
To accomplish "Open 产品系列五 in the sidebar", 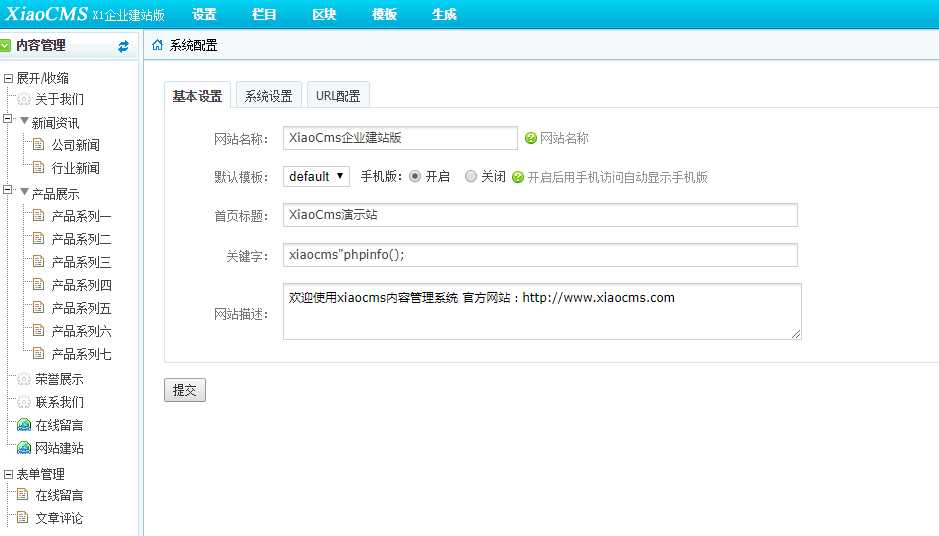I will (x=81, y=308).
